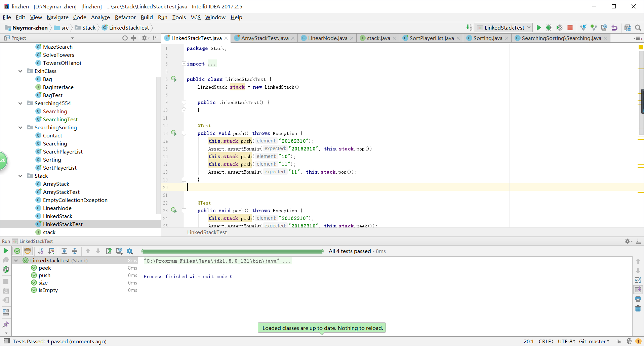Image resolution: width=644 pixels, height=346 pixels.
Task: Click the green test progress bar
Action: [232, 251]
